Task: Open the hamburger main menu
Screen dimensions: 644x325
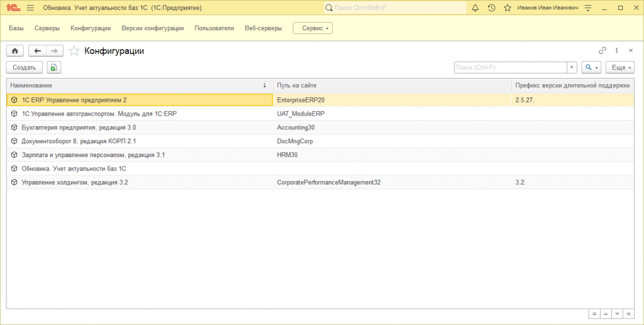Action: click(30, 8)
